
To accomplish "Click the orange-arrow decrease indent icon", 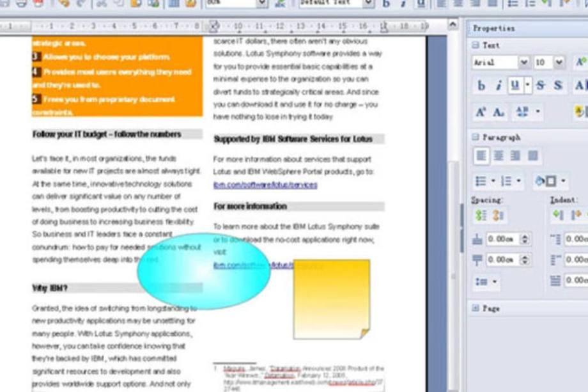I will click(576, 215).
